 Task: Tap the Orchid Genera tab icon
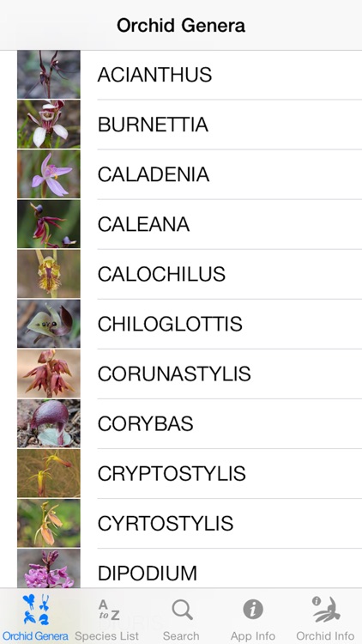(36, 609)
